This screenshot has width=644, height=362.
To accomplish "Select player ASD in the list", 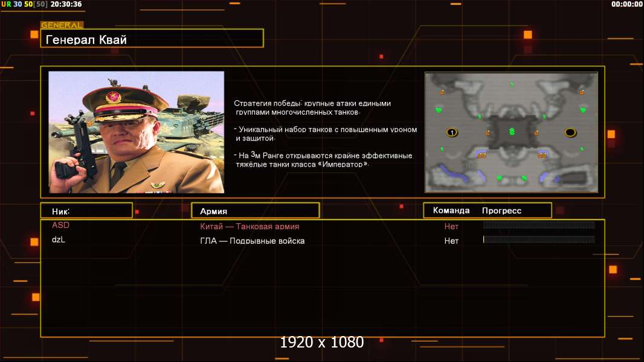I will click(x=61, y=225).
